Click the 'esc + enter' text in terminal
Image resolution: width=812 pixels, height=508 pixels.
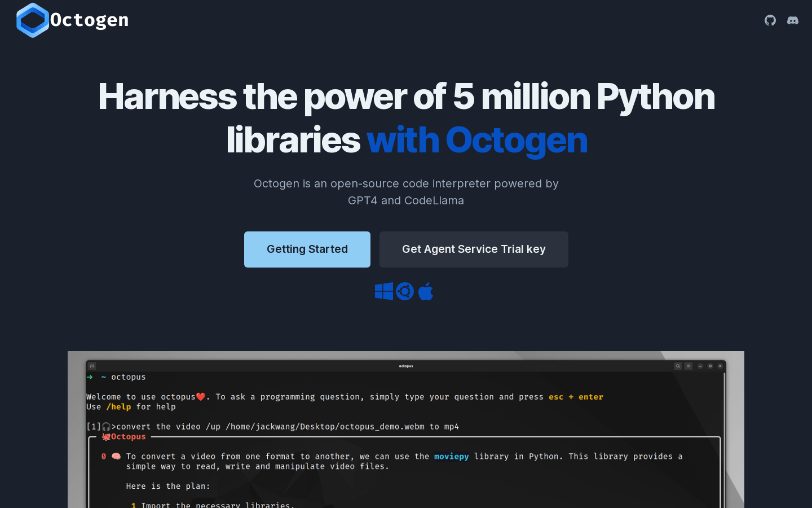576,397
